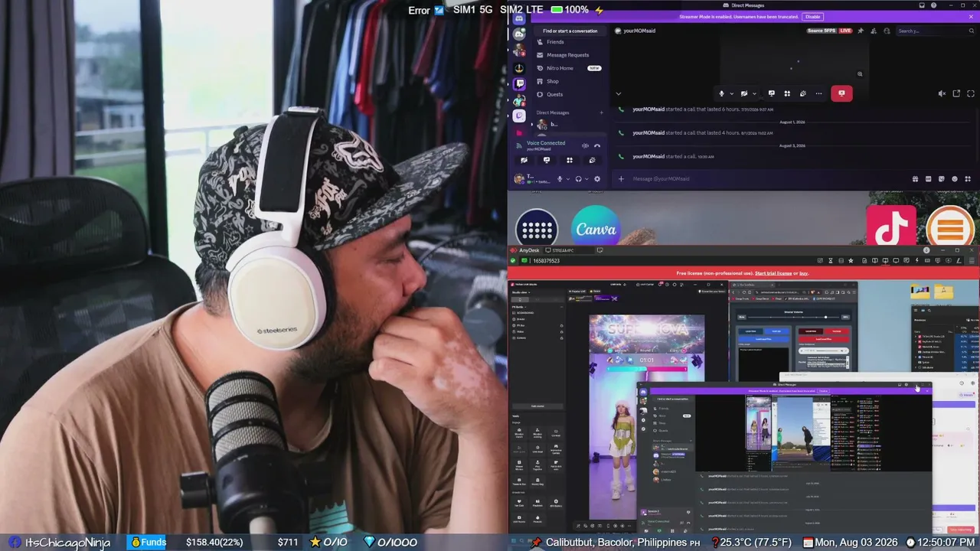Click Start trial license link in AnyDesk
The width and height of the screenshot is (980, 551).
(x=773, y=273)
